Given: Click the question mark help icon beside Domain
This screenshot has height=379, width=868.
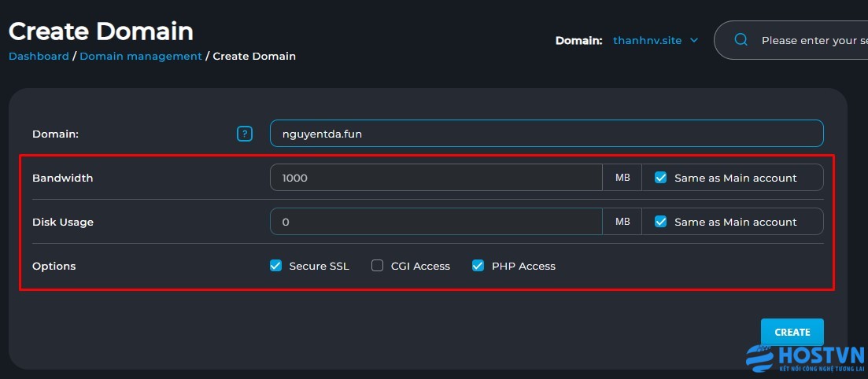Looking at the screenshot, I should (245, 134).
